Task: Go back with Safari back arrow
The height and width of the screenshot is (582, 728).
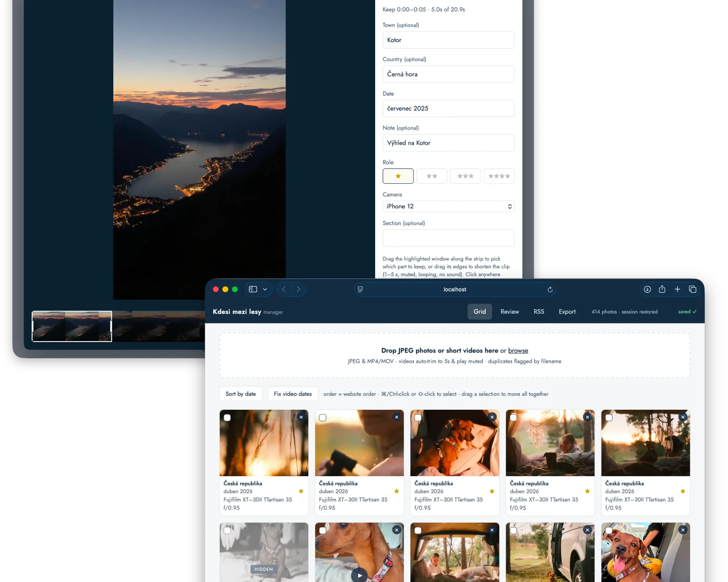Action: coord(284,289)
